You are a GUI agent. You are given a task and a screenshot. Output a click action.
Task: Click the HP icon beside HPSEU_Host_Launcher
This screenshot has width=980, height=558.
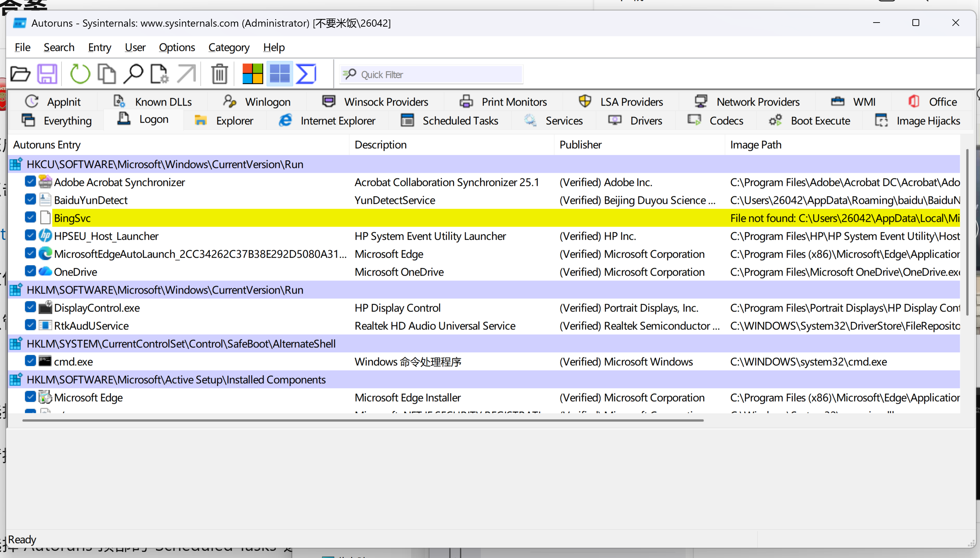45,236
